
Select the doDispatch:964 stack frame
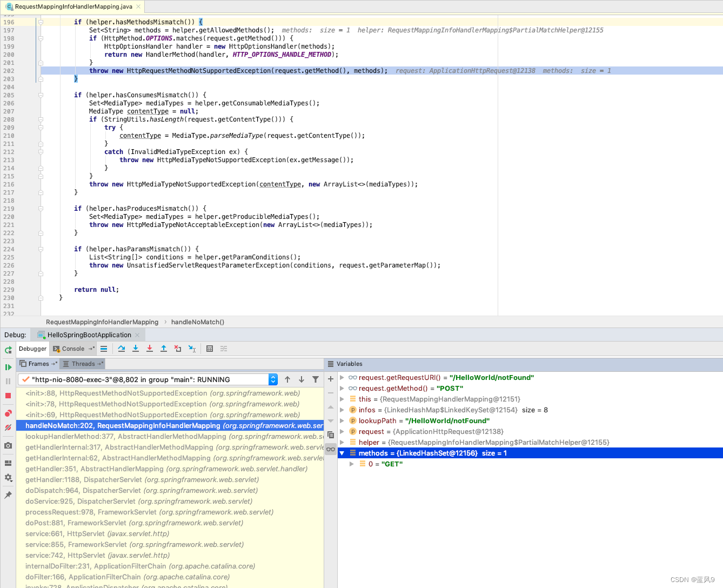(x=170, y=491)
